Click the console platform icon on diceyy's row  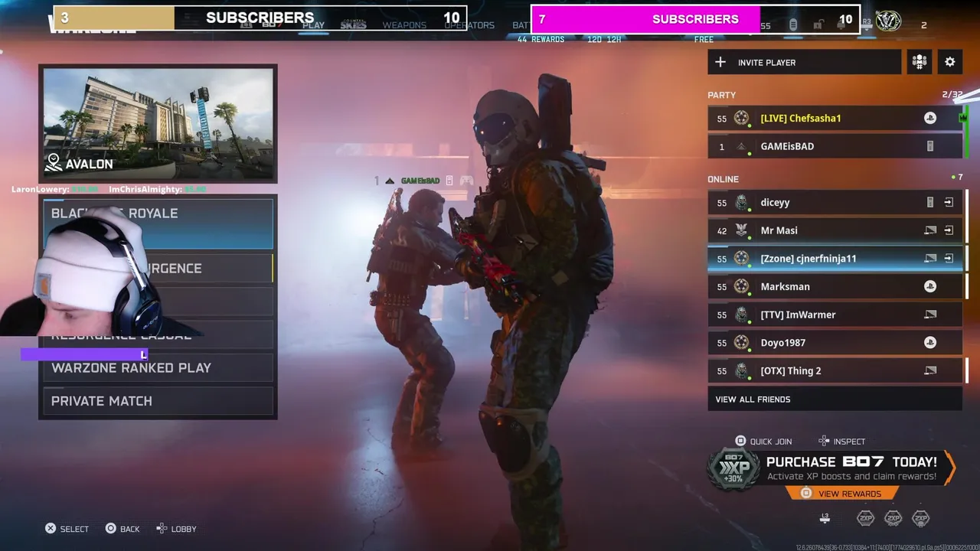click(930, 202)
